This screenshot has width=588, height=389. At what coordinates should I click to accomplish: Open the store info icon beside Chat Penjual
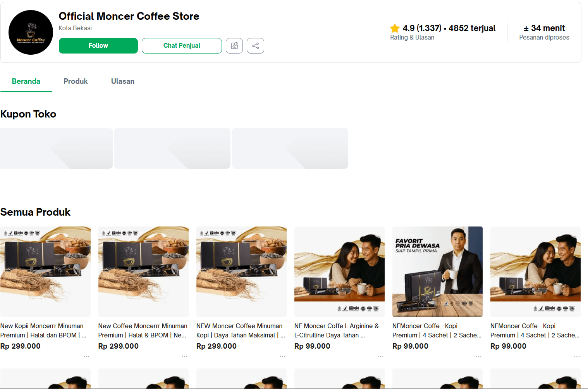tap(234, 46)
